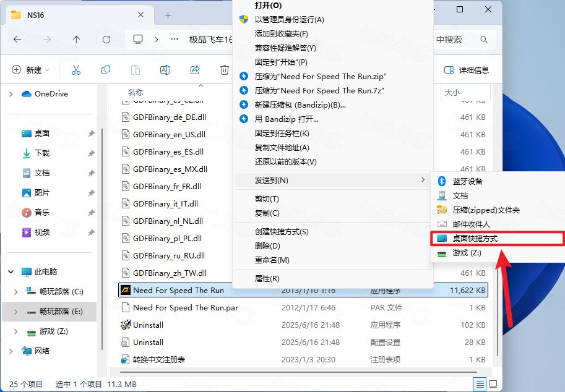Click the search magnifier icon
The height and width of the screenshot is (392, 565).
[x=484, y=40]
